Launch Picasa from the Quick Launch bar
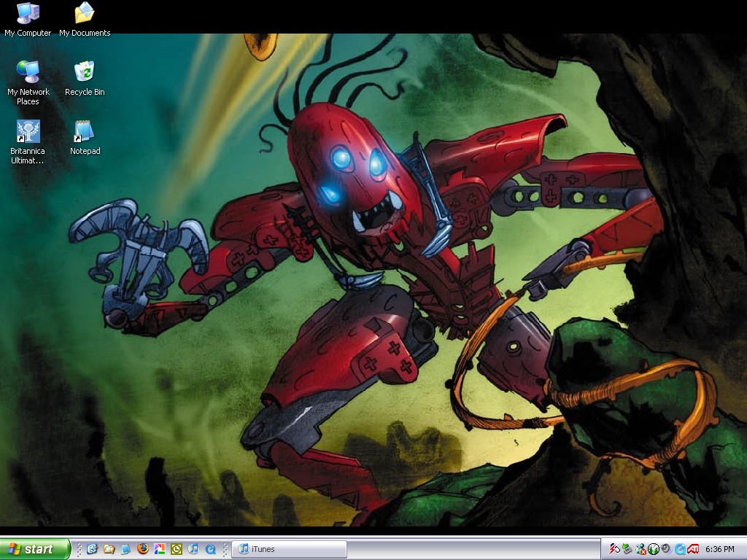Screen dimensions: 747x560 pyautogui.click(x=160, y=549)
